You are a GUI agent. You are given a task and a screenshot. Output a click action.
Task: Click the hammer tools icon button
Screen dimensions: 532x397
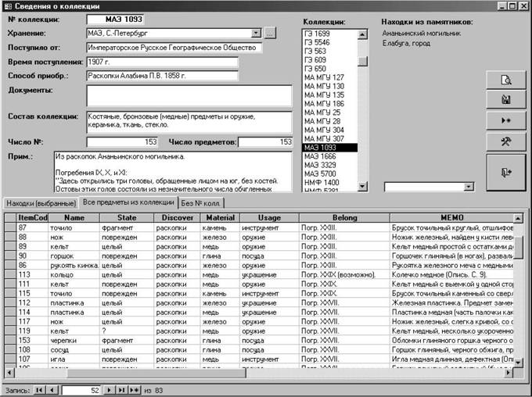[506, 141]
